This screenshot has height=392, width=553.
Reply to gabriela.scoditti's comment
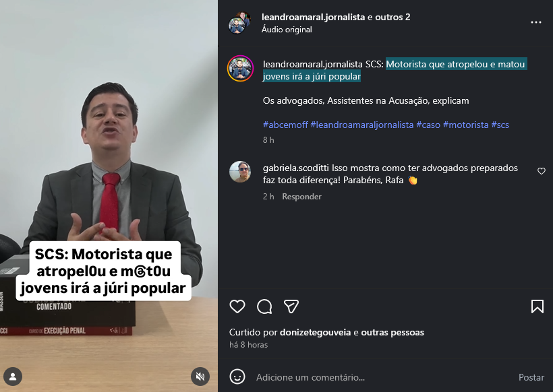pyautogui.click(x=301, y=197)
